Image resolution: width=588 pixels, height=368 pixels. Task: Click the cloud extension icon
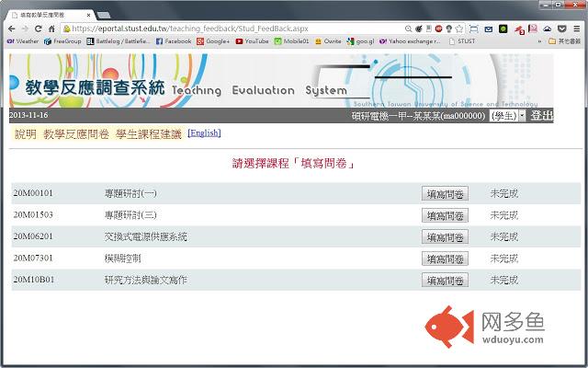coord(548,29)
